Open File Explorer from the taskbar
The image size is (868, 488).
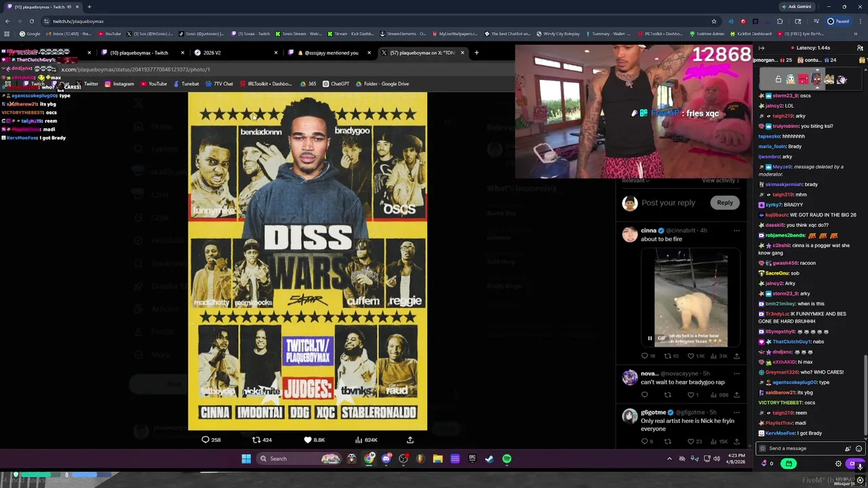coord(438,459)
